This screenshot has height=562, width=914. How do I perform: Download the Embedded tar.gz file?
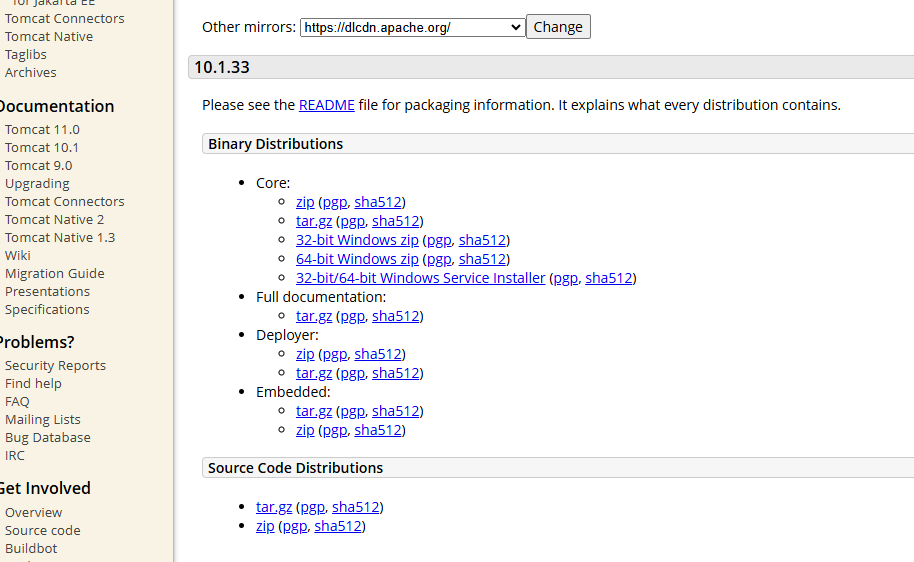[314, 411]
